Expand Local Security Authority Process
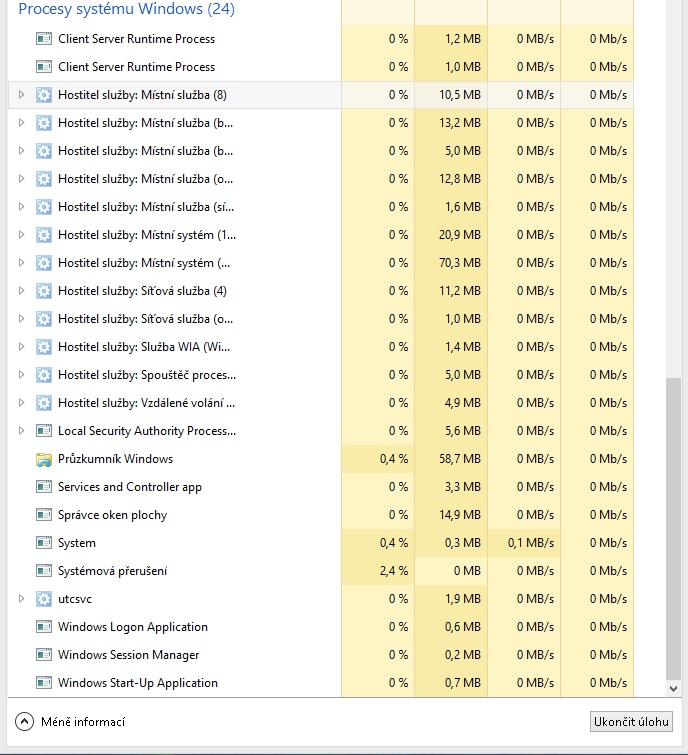Screen dimensions: 688x755 coord(21,430)
